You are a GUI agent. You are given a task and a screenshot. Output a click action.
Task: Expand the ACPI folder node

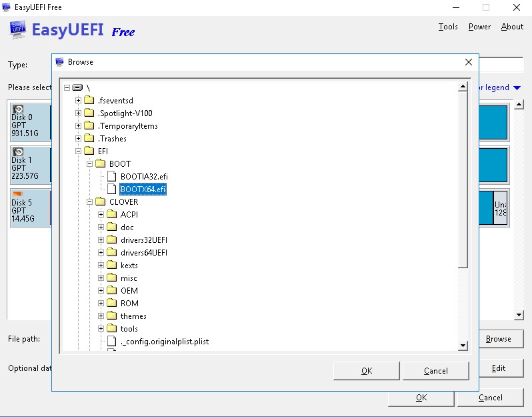(101, 214)
